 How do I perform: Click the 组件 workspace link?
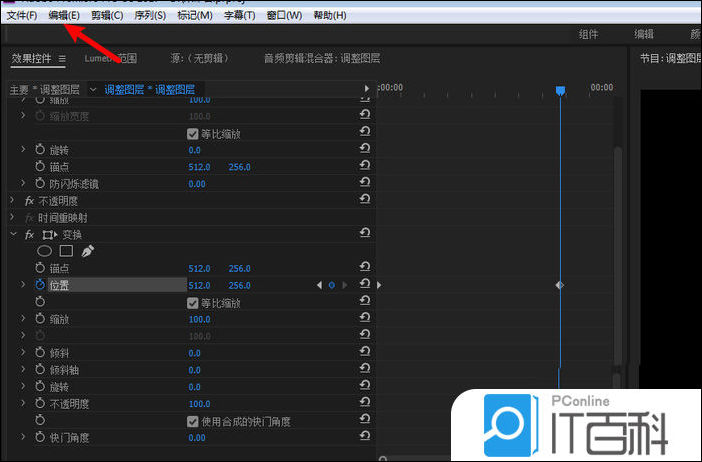[588, 34]
